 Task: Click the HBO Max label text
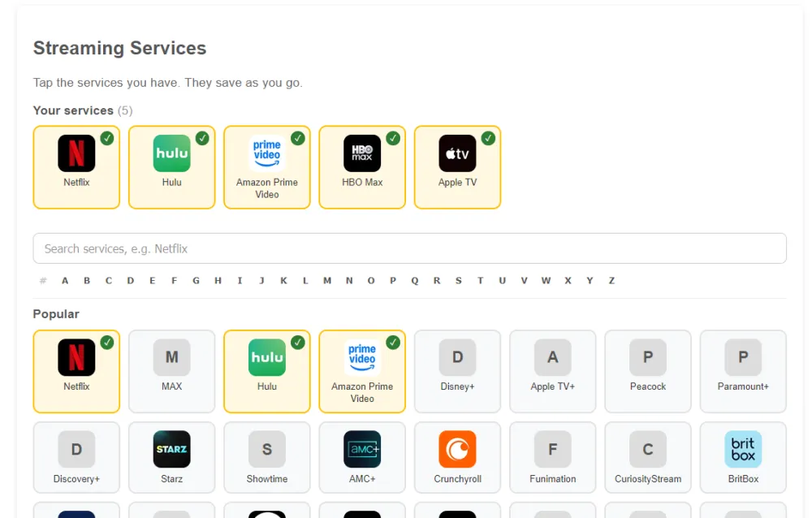pos(362,183)
